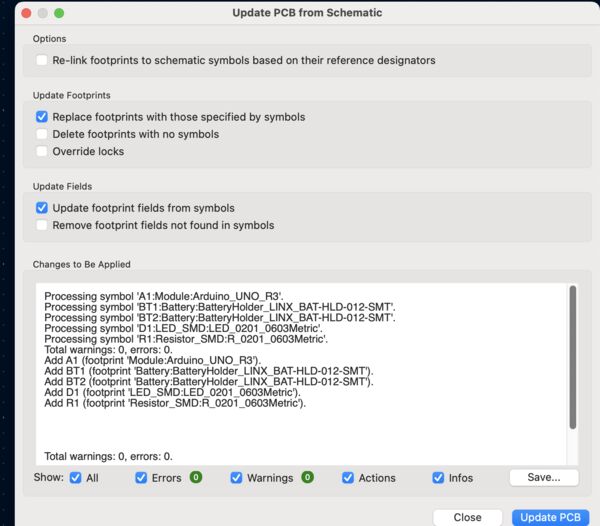Screen dimensions: 600x526
Task: Click the Save... report button
Action: (x=543, y=478)
